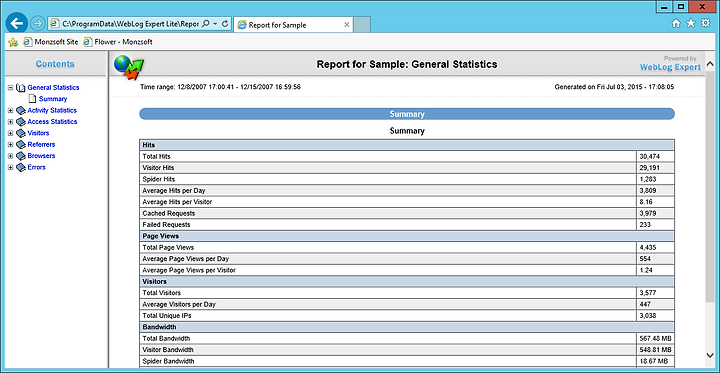Select the Report for Sample tab
The image size is (720, 373).
pos(293,25)
